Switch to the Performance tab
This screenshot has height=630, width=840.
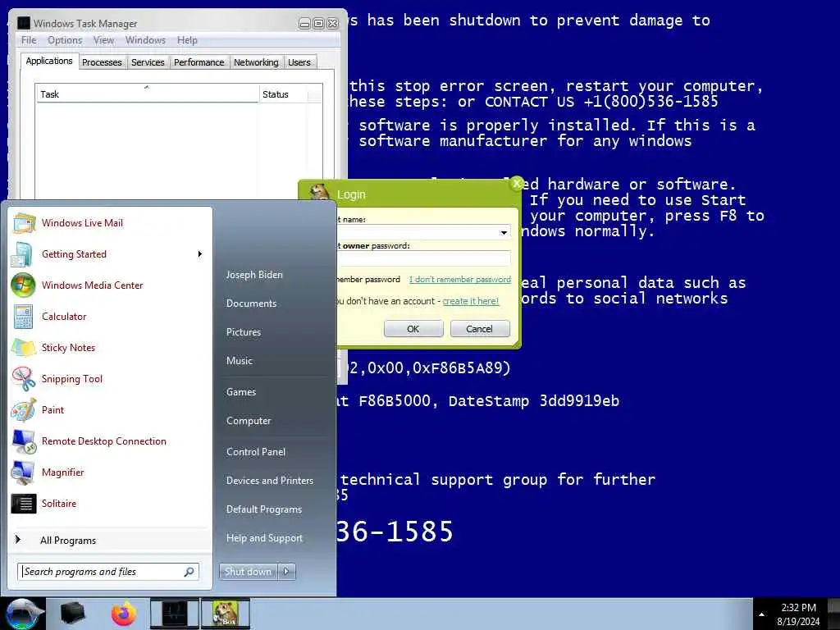click(199, 62)
